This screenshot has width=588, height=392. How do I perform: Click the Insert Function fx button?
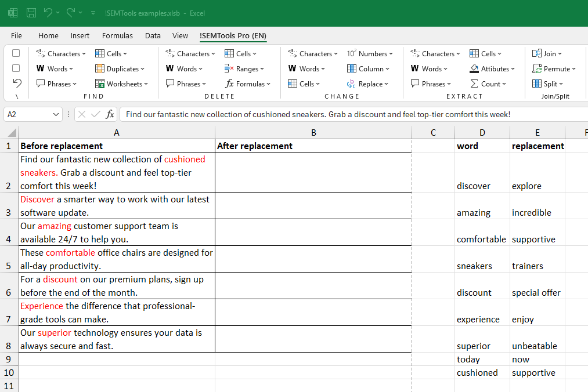[110, 114]
